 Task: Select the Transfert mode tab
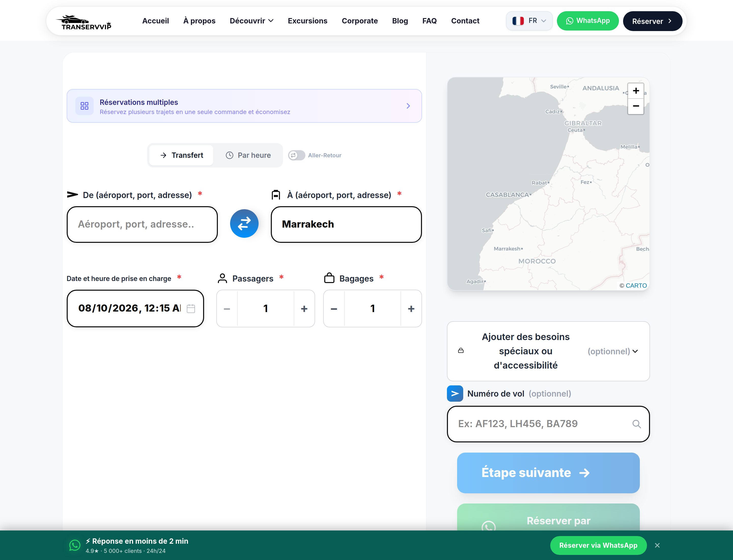click(181, 155)
